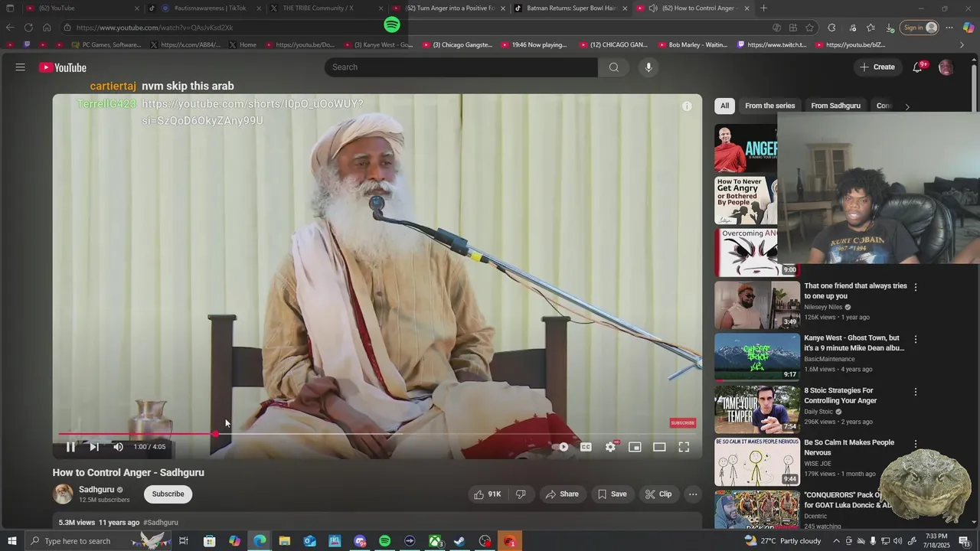Subscribe to the Sadhguru channel
This screenshot has width=980, height=551.
point(168,494)
